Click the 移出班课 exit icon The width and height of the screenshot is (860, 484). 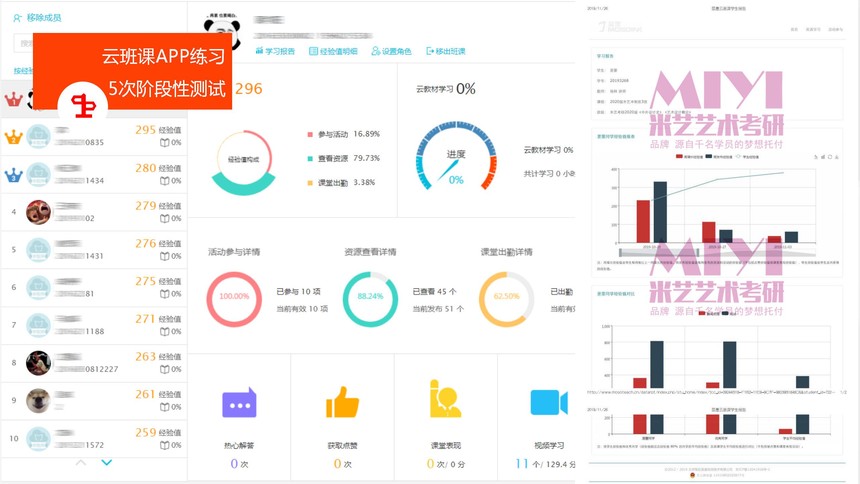coord(430,51)
